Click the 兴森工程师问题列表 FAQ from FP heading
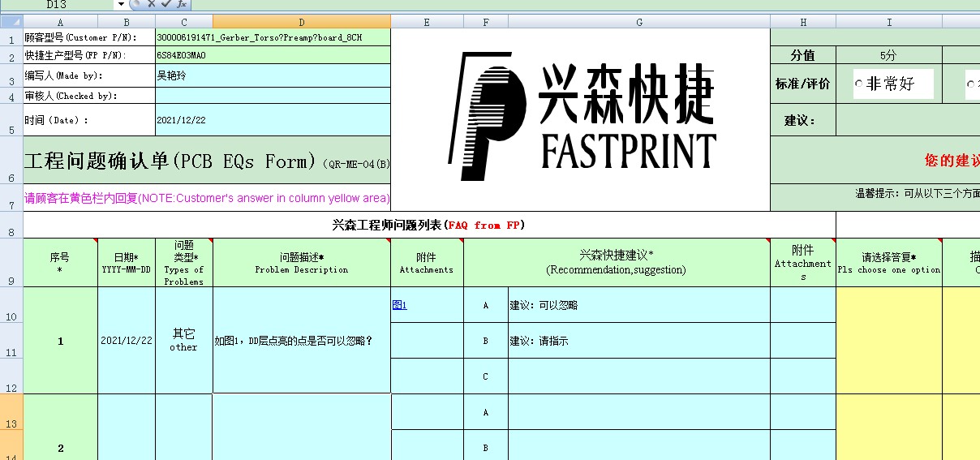980x460 pixels. click(x=429, y=225)
